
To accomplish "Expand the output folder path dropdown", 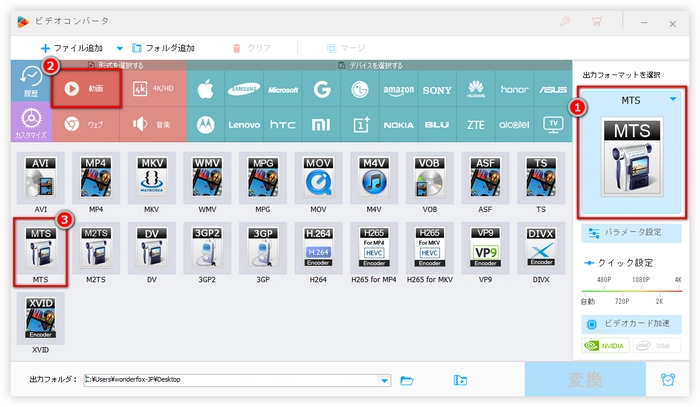I will tap(384, 380).
